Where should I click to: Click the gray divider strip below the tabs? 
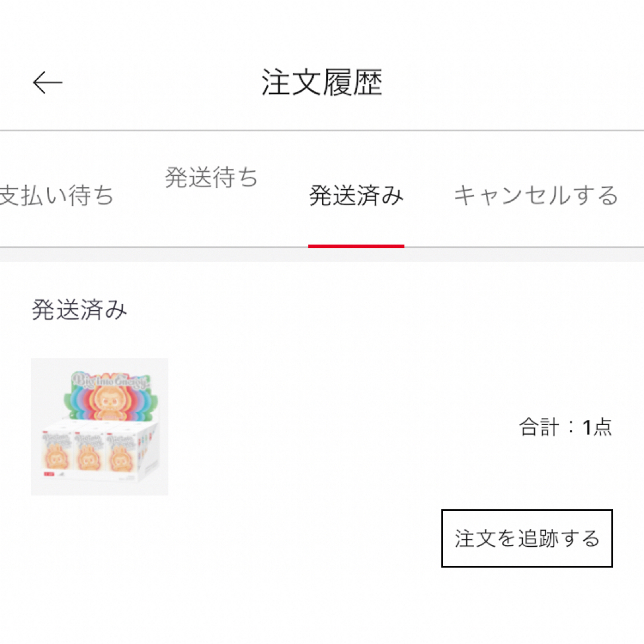click(322, 255)
